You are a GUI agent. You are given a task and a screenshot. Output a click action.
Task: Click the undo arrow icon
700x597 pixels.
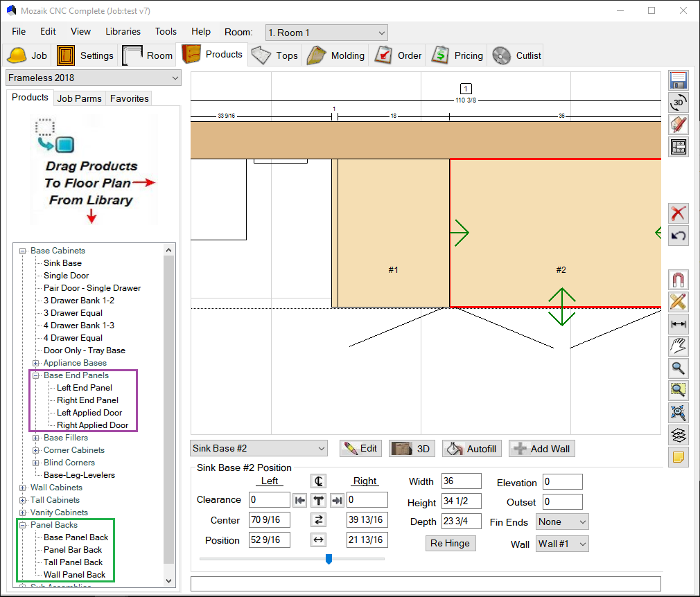pyautogui.click(x=679, y=235)
